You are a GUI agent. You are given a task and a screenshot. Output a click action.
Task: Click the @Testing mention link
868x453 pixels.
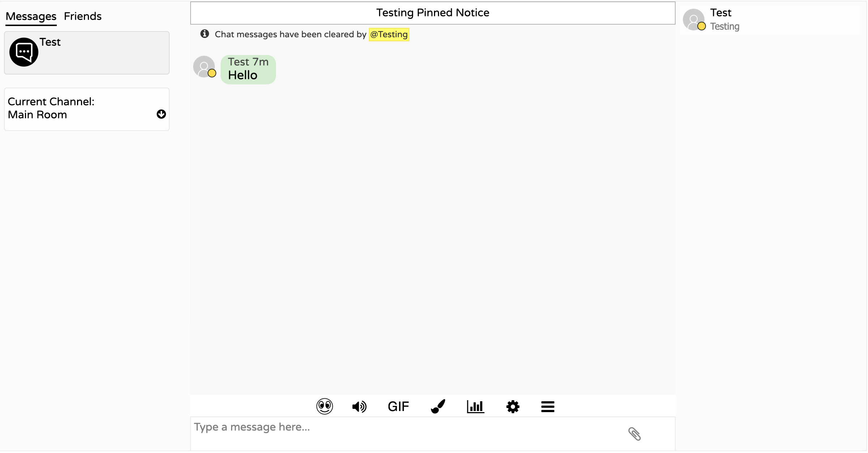[x=389, y=34]
